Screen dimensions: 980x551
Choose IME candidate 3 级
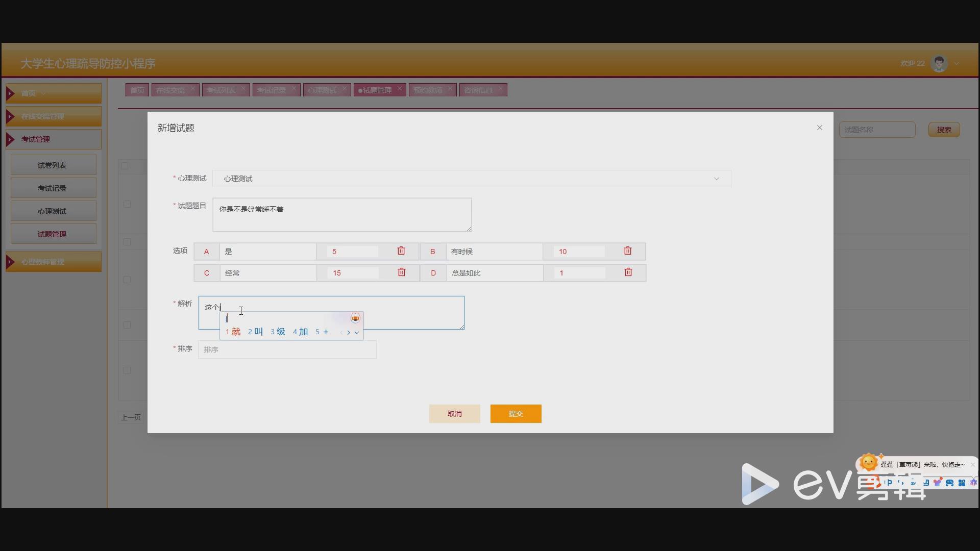(x=278, y=332)
